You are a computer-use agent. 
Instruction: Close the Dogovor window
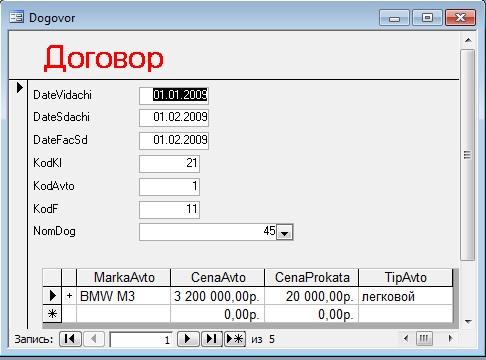click(x=460, y=17)
